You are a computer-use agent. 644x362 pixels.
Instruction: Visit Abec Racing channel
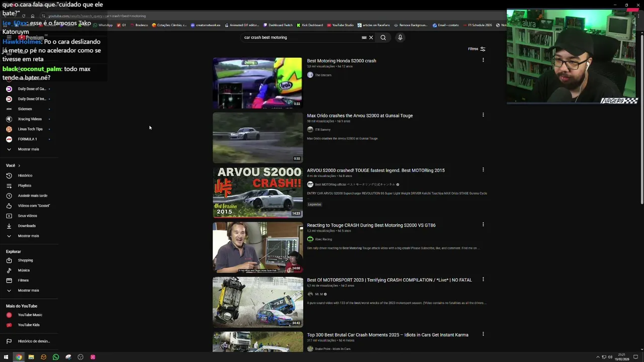[x=324, y=239]
